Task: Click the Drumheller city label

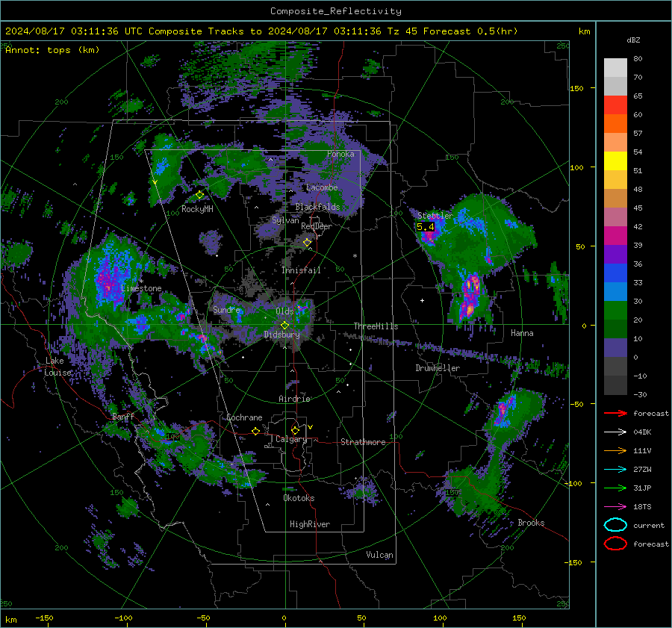Action: click(438, 368)
